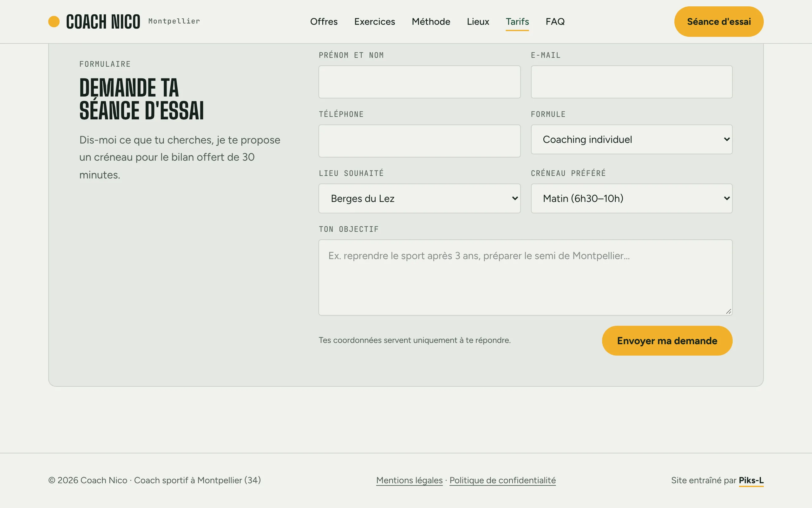Click the orange dot logo icon
Viewport: 812px width, 508px height.
coord(54,22)
